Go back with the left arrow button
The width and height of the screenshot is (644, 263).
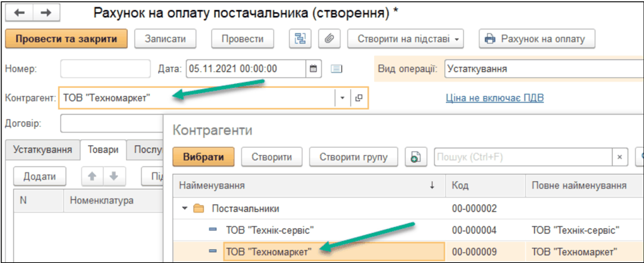[x=20, y=13]
